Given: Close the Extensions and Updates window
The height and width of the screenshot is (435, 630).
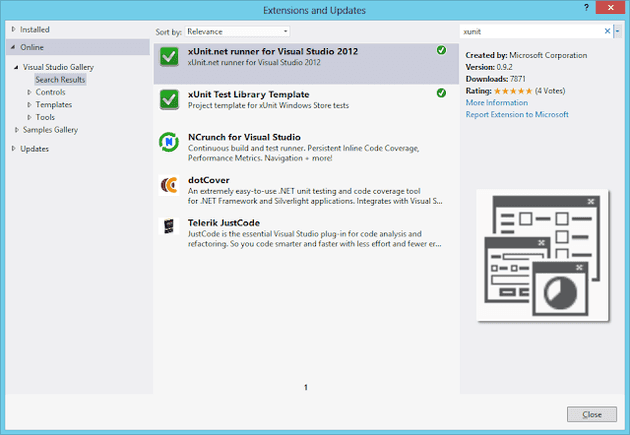Looking at the screenshot, I should [610, 7].
